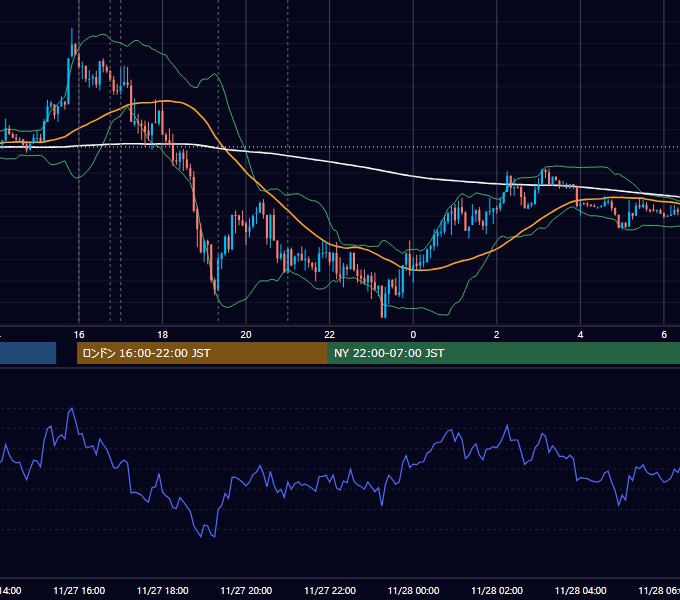The width and height of the screenshot is (680, 600).
Task: Click the 2 hour label on chart axis
Action: 497,335
